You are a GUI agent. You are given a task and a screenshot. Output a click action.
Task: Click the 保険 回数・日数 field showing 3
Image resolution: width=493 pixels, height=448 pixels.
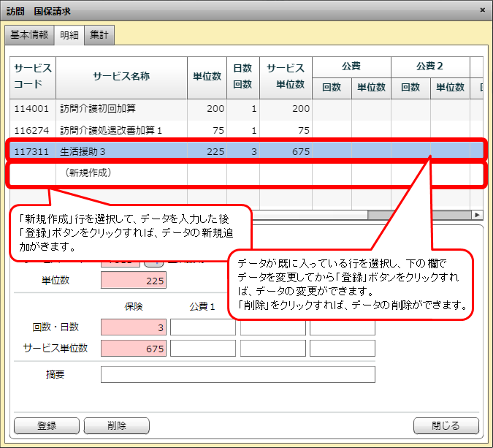point(134,327)
